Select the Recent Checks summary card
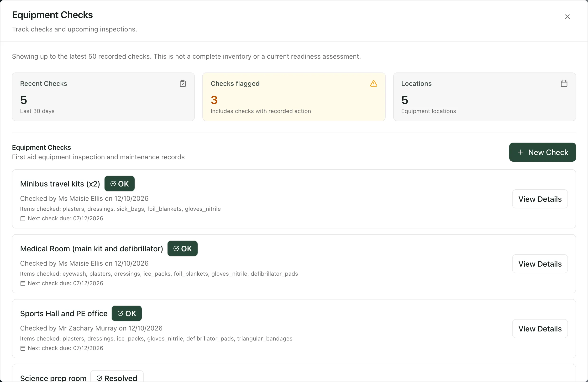 [x=103, y=97]
